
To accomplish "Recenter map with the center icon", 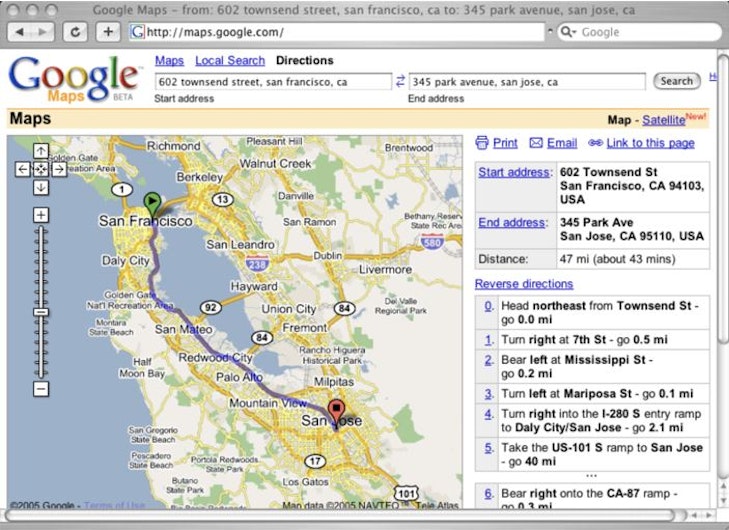I will tap(40, 169).
